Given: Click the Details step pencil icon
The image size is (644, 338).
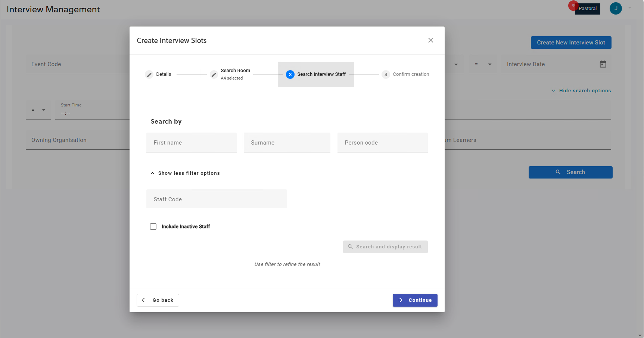Looking at the screenshot, I should pyautogui.click(x=149, y=75).
